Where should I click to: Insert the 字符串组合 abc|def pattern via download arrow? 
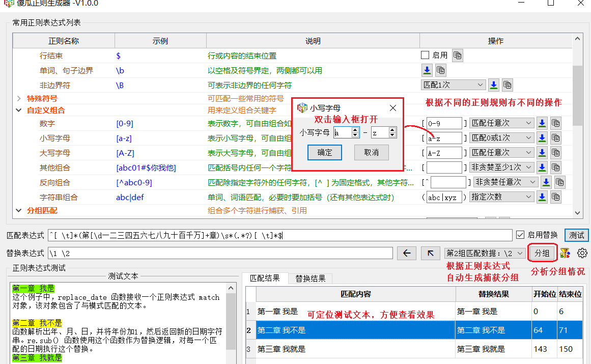click(x=542, y=197)
